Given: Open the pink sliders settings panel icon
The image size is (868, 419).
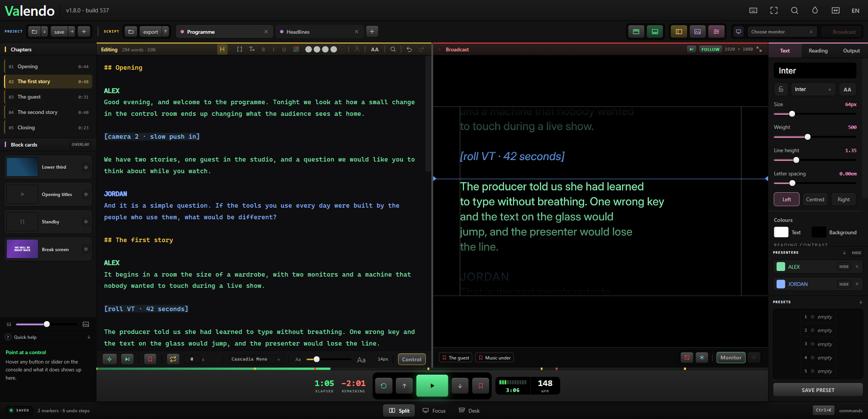Looking at the screenshot, I should pos(716,31).
